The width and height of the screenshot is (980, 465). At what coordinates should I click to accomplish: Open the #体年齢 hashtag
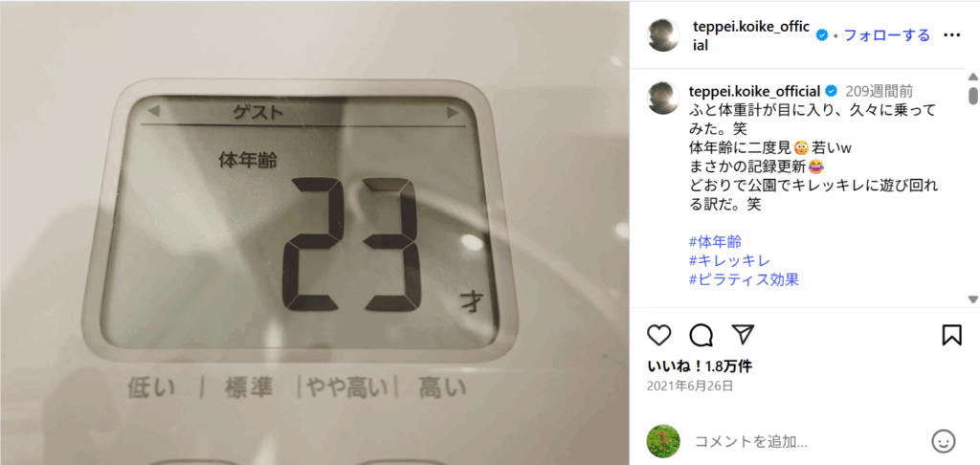click(715, 242)
